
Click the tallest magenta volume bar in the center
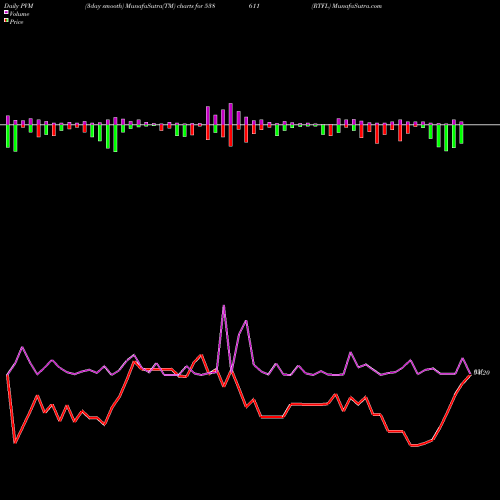231,114
